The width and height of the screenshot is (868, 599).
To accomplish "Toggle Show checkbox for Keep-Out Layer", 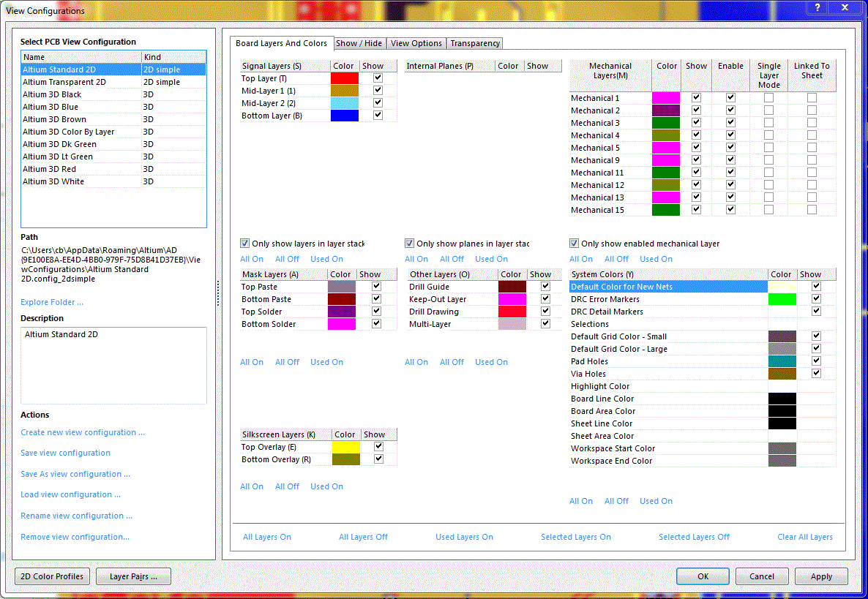I will [545, 298].
